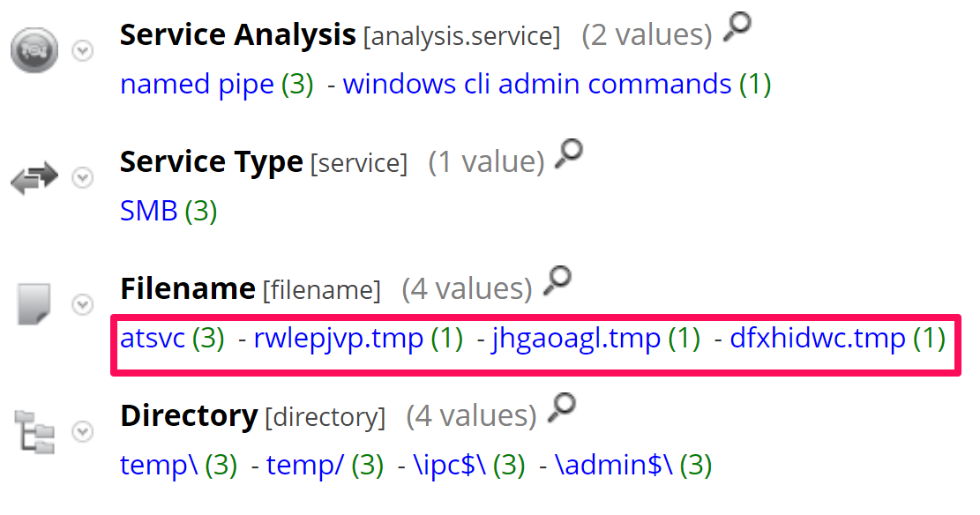Open windows cli admin commands value

536,85
